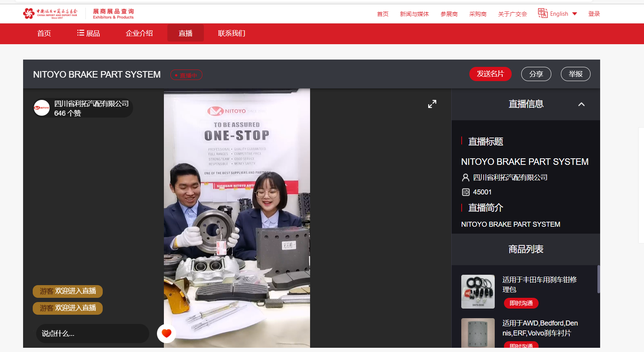Open the 展品 list menu icon
The height and width of the screenshot is (352, 644).
(80, 33)
